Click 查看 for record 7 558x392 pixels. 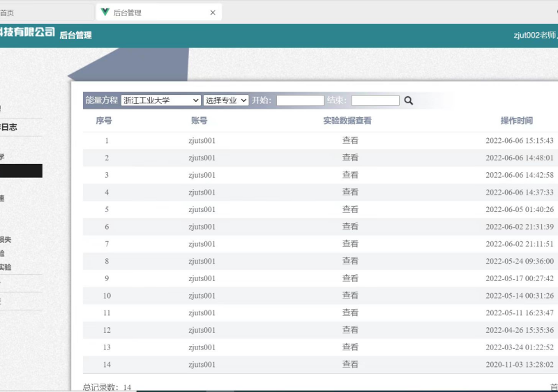(350, 243)
